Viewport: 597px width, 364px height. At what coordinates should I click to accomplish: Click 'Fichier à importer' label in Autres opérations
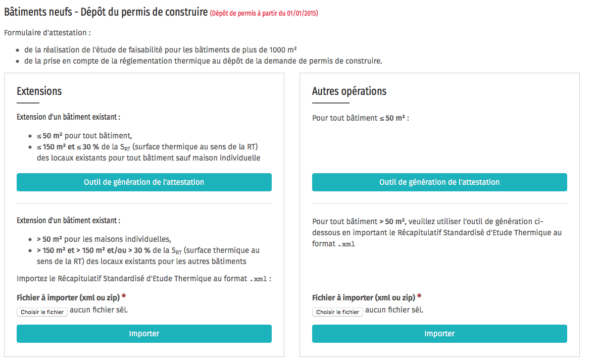pyautogui.click(x=363, y=297)
